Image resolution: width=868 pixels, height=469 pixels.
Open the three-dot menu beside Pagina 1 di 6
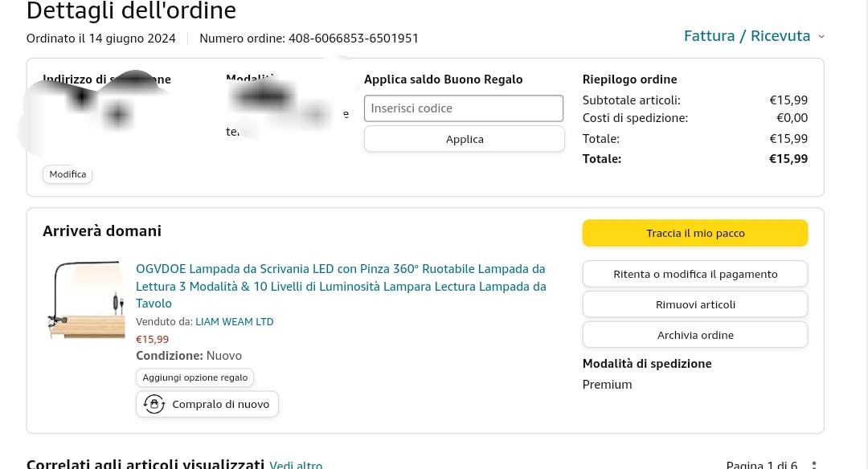pyautogui.click(x=814, y=465)
